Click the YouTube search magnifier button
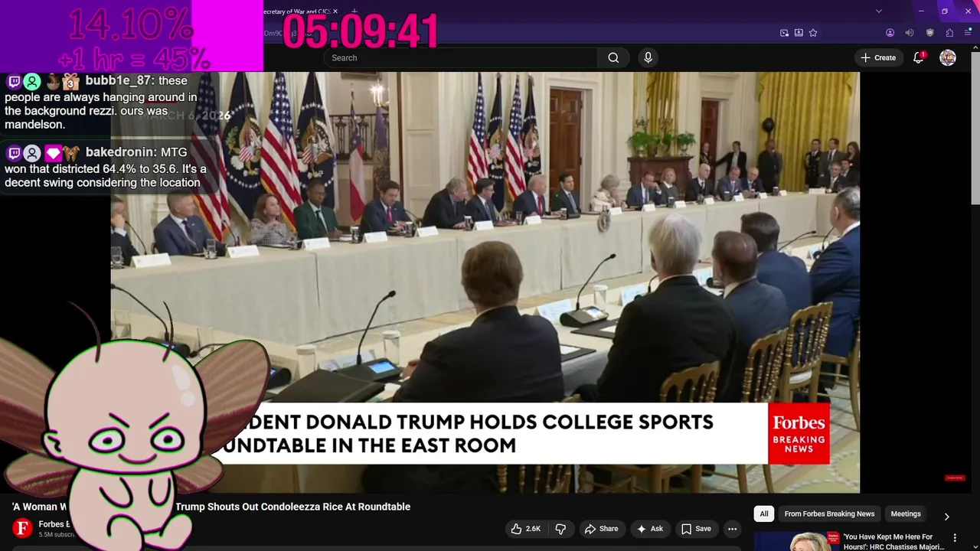This screenshot has height=551, width=980. point(613,57)
